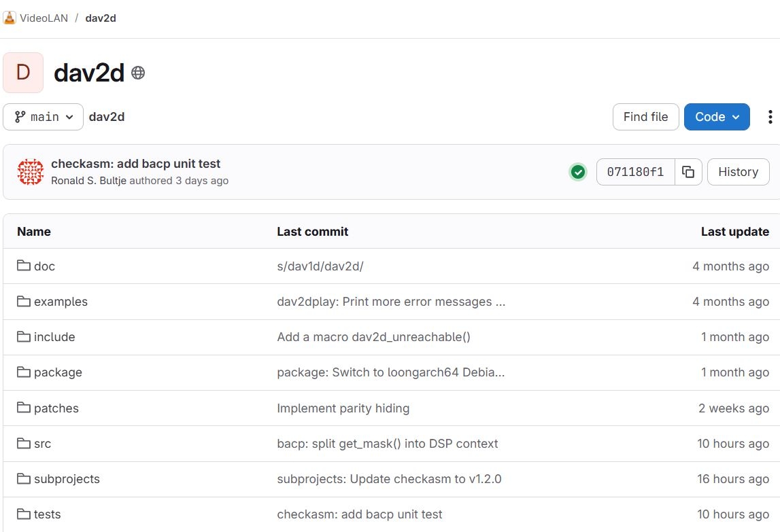Click '4 months ago' in doc row
This screenshot has width=780, height=532.
[731, 266]
